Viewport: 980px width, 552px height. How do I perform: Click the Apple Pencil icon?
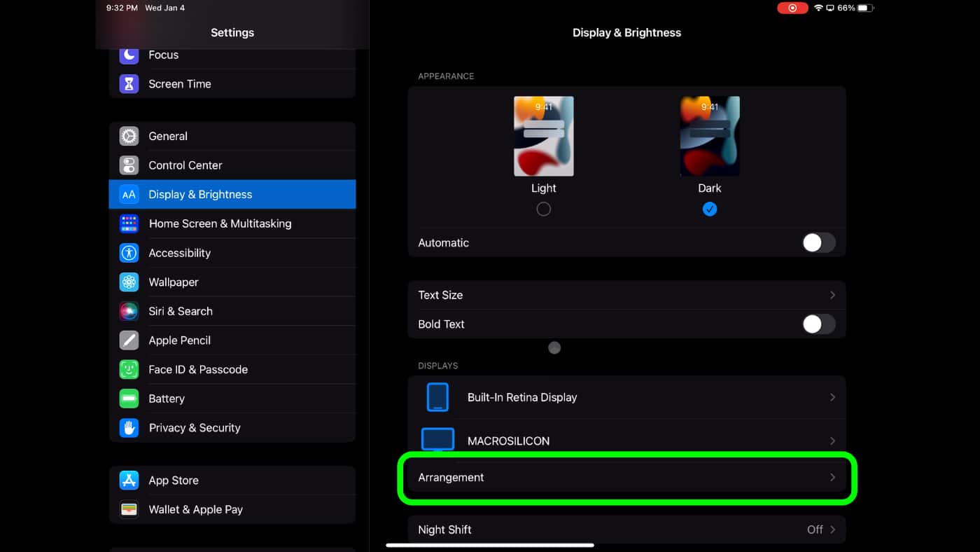click(129, 340)
